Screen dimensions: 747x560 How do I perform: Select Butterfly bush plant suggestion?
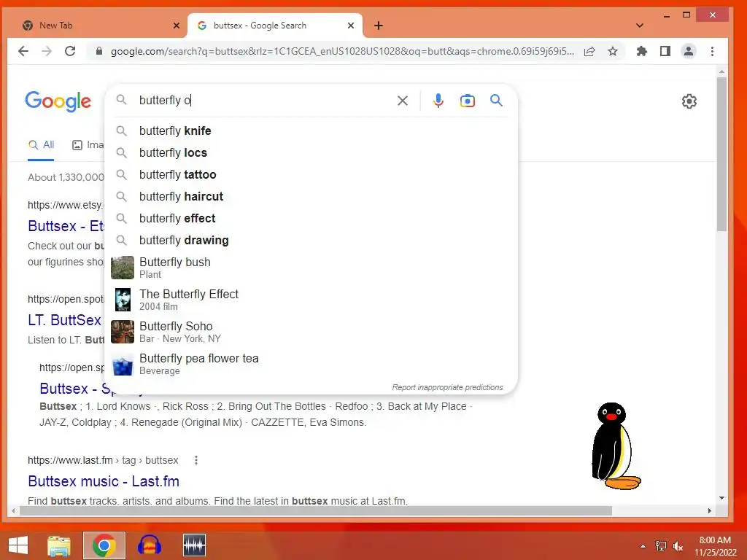coord(311,268)
